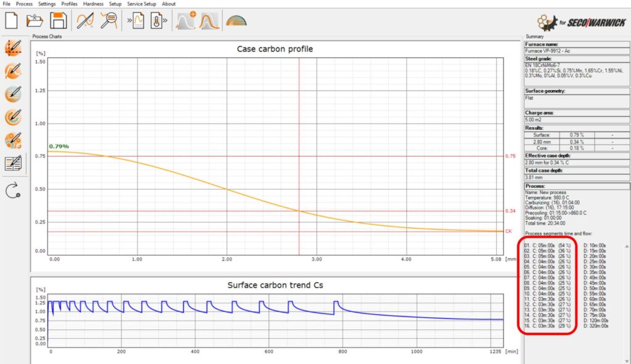The width and height of the screenshot is (631, 364).
Task: Click the dome-shaped toolbar icon
Action: point(236,22)
